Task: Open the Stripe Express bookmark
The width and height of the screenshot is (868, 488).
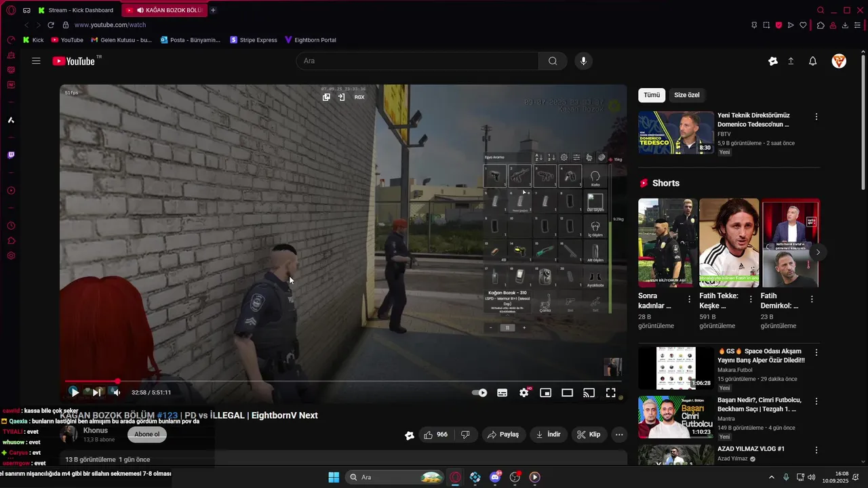Action: [254, 40]
